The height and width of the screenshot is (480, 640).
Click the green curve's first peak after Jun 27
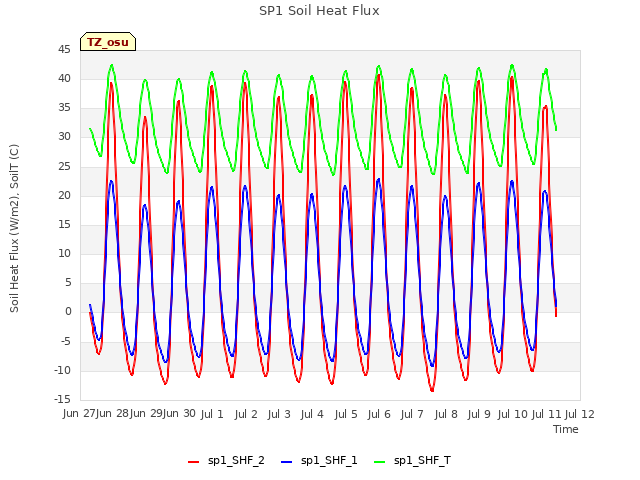pos(112,65)
